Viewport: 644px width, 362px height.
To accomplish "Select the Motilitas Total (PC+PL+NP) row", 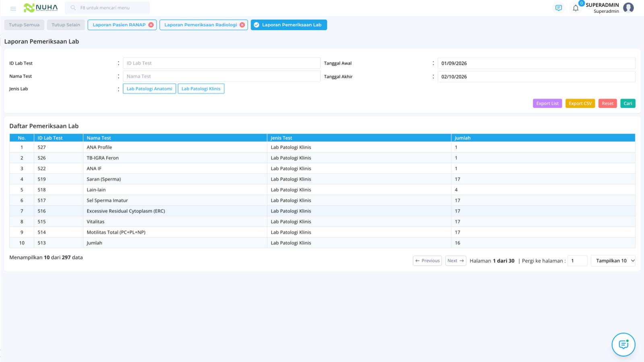I will 322,232.
